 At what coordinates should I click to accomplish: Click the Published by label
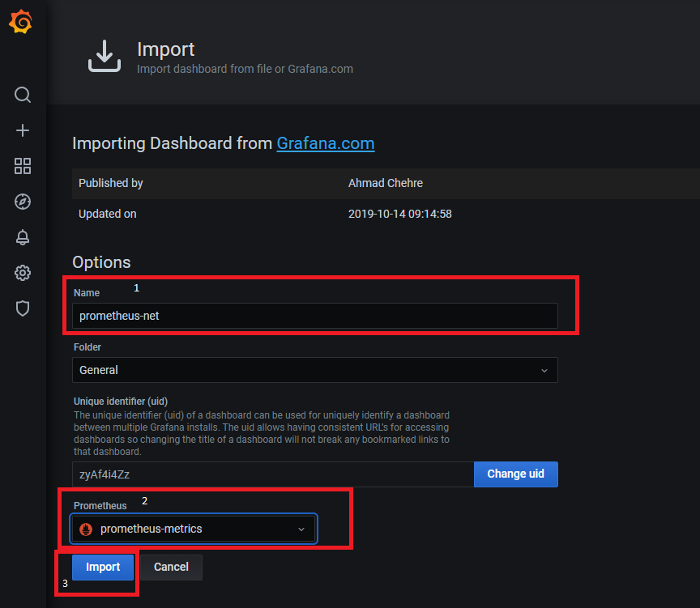click(x=111, y=183)
